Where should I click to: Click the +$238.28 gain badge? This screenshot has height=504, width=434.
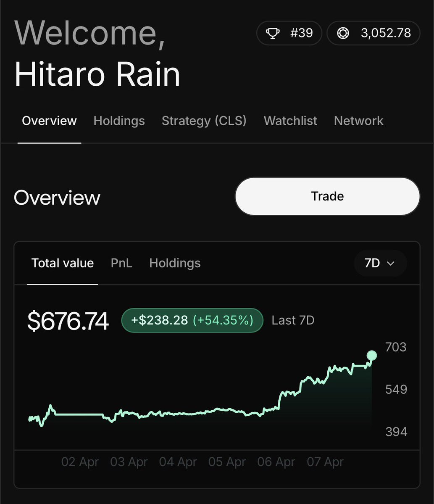[x=192, y=320]
